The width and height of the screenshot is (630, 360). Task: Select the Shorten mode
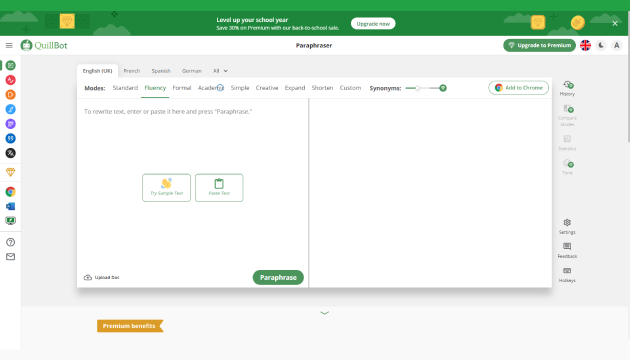pyautogui.click(x=322, y=88)
